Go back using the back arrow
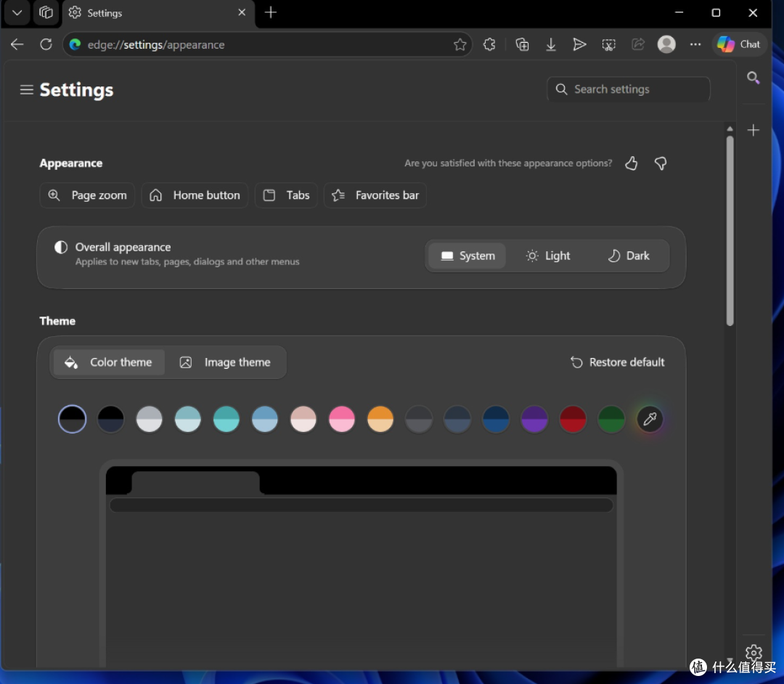This screenshot has width=784, height=684. pos(17,44)
